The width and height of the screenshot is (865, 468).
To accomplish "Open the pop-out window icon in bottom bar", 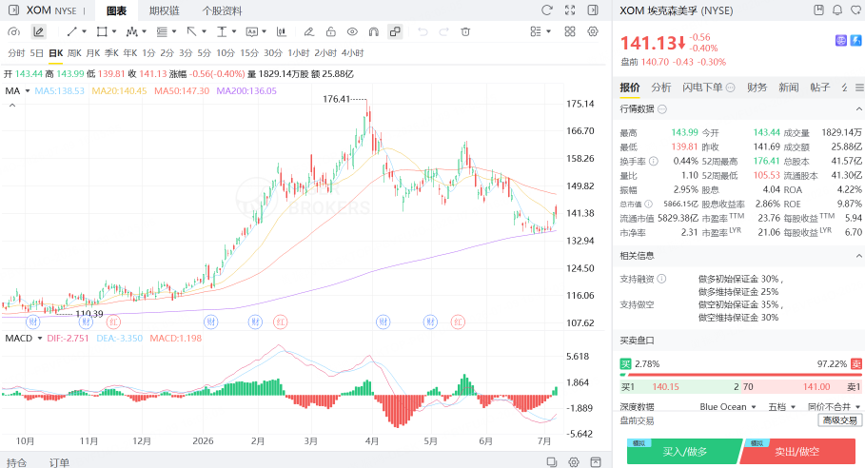I will pyautogui.click(x=552, y=462).
